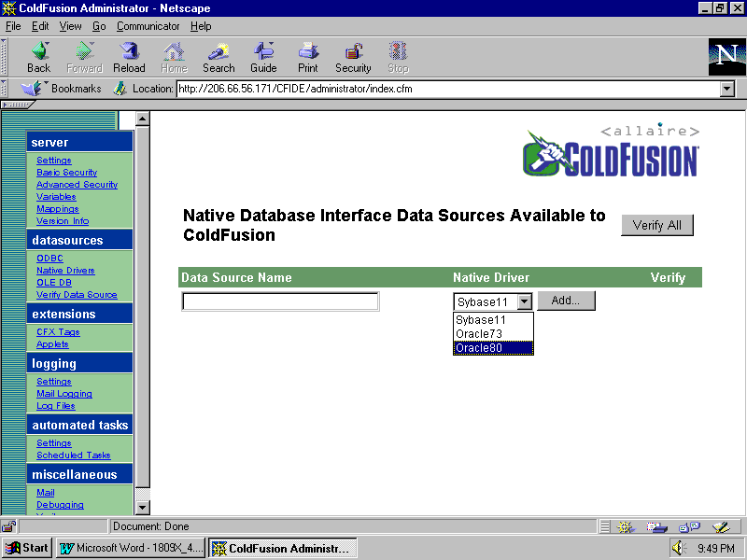
Task: Open the Edit menu
Action: coord(40,26)
